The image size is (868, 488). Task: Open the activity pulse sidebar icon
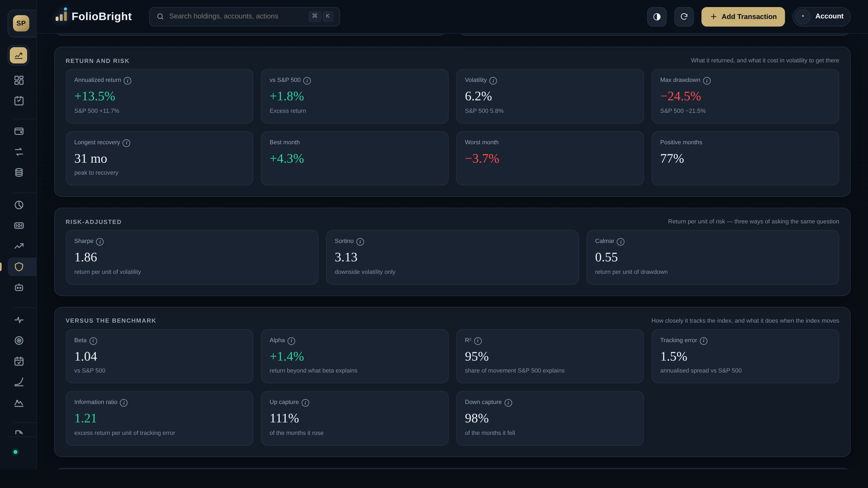tap(19, 320)
